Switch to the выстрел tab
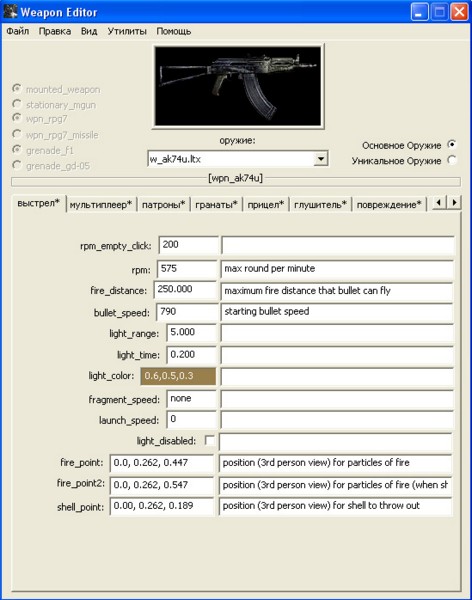Image resolution: width=472 pixels, height=600 pixels. click(39, 203)
